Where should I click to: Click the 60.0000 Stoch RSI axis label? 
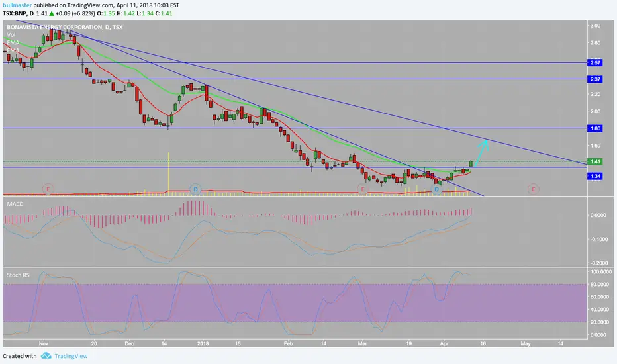[598, 296]
